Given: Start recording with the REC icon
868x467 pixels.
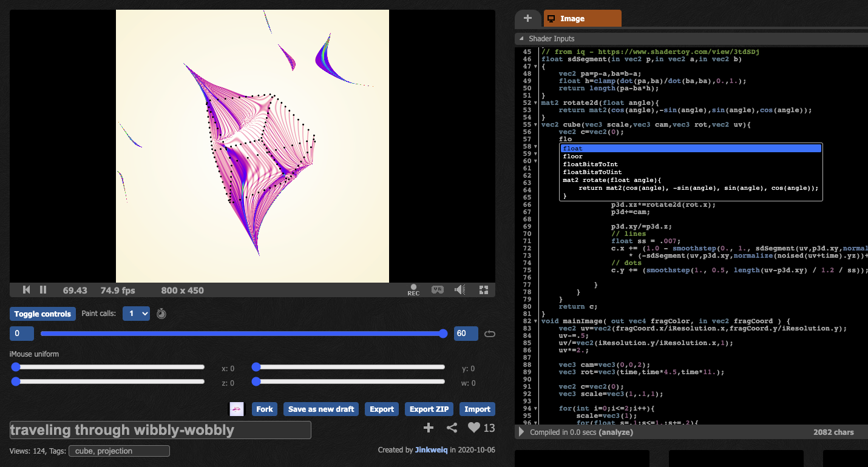Looking at the screenshot, I should click(x=413, y=290).
